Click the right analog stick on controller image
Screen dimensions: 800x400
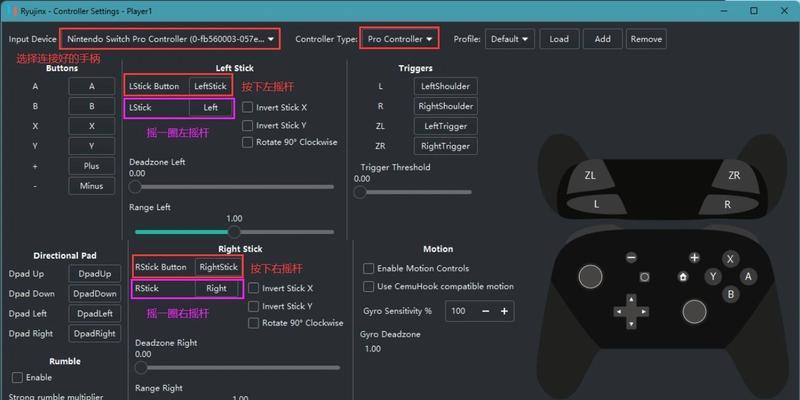[694, 312]
